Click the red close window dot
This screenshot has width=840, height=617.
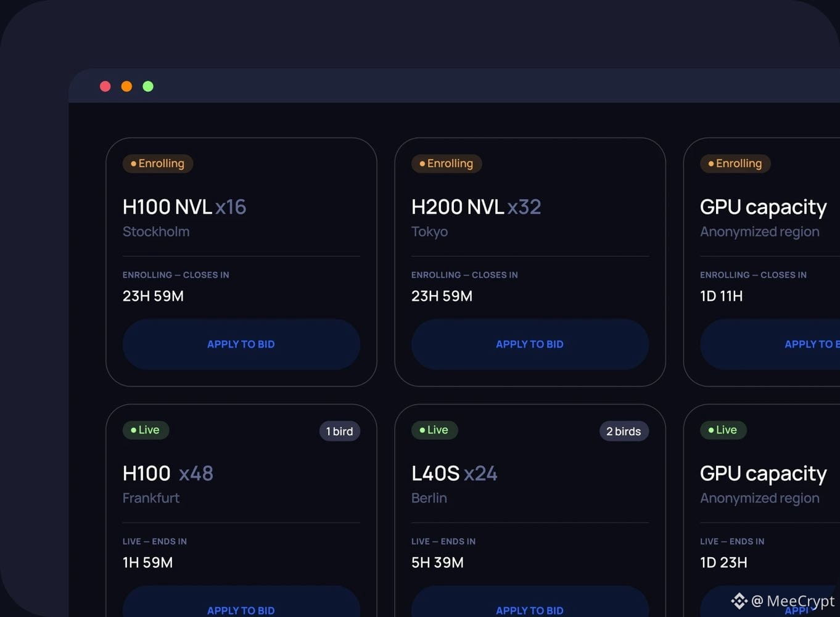coord(105,86)
